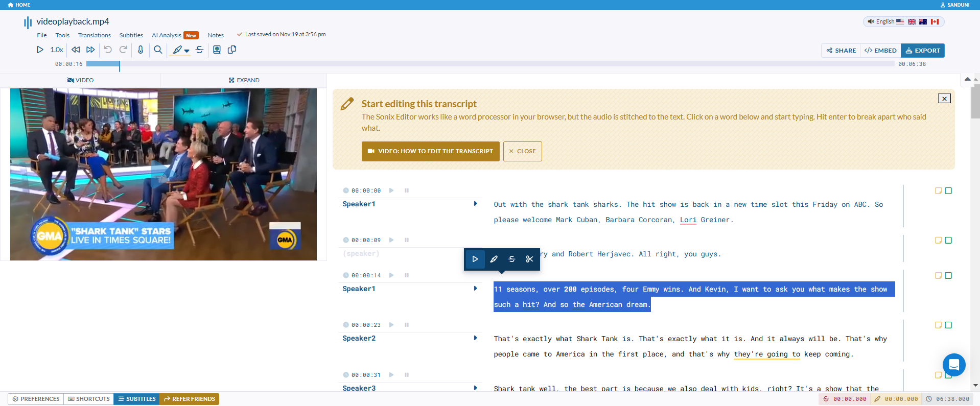
Task: Play segment at 00:00:00
Action: coord(391,190)
